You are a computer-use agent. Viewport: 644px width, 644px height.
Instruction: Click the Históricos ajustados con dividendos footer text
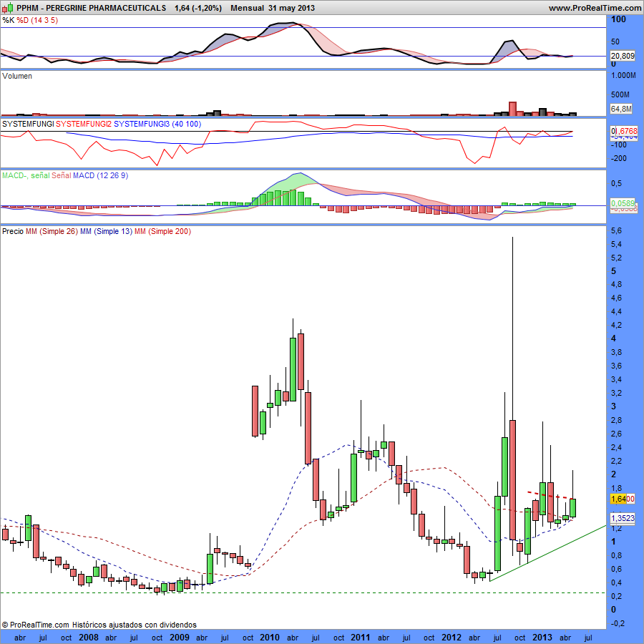point(135,625)
